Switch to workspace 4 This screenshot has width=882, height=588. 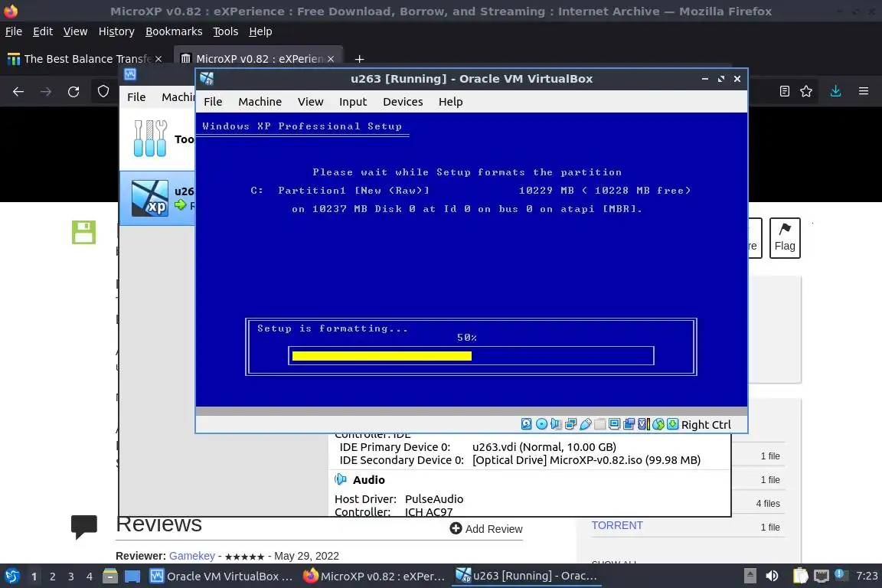click(90, 577)
